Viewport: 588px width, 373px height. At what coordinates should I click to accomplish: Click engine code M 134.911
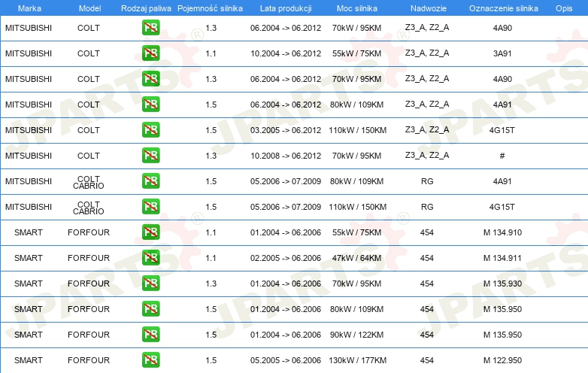coord(502,258)
